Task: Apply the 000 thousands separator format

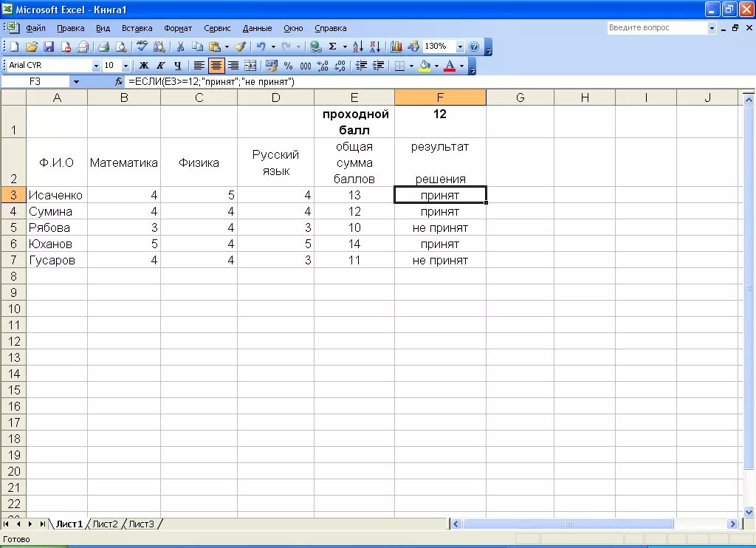Action: [305, 66]
